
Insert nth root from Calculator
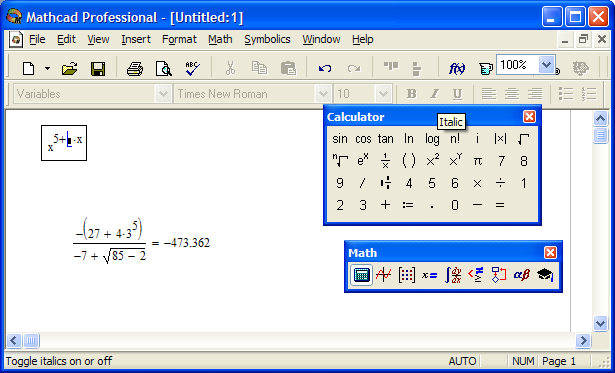click(340, 161)
